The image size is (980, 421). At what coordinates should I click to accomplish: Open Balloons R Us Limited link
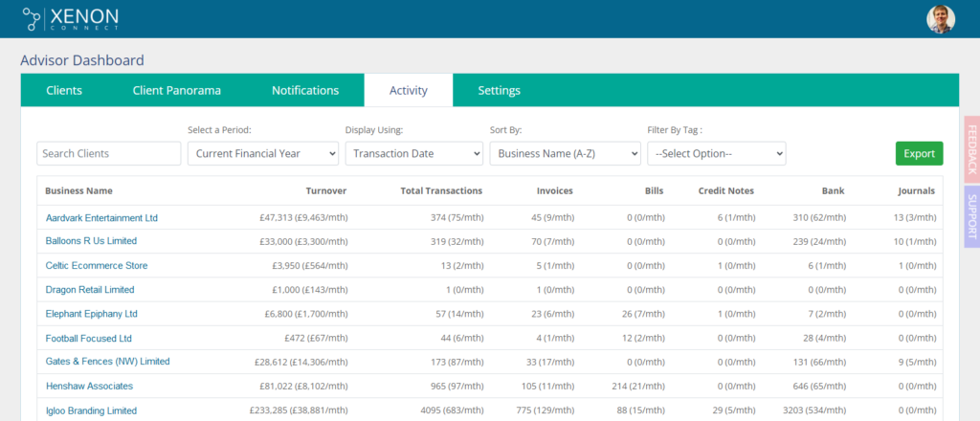[91, 241]
